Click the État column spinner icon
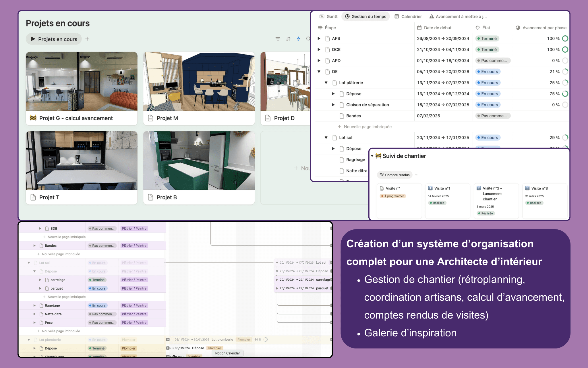 point(477,28)
